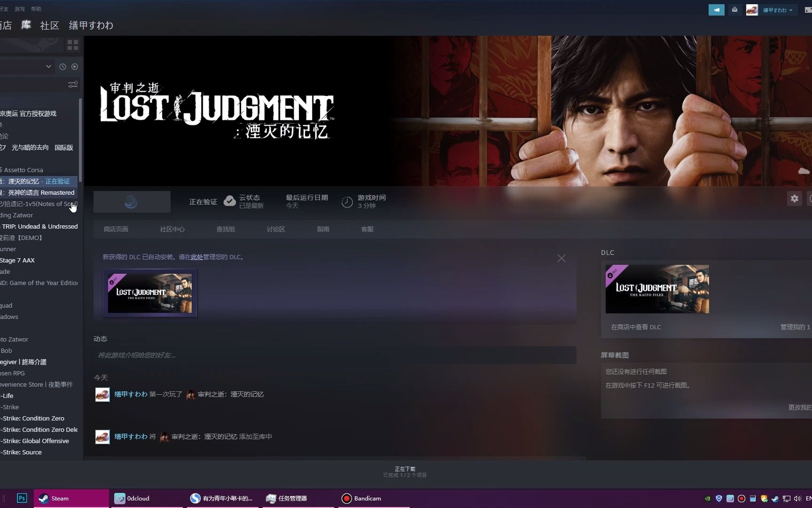Open Photoshop from the taskbar
Image resolution: width=812 pixels, height=508 pixels.
[x=22, y=498]
